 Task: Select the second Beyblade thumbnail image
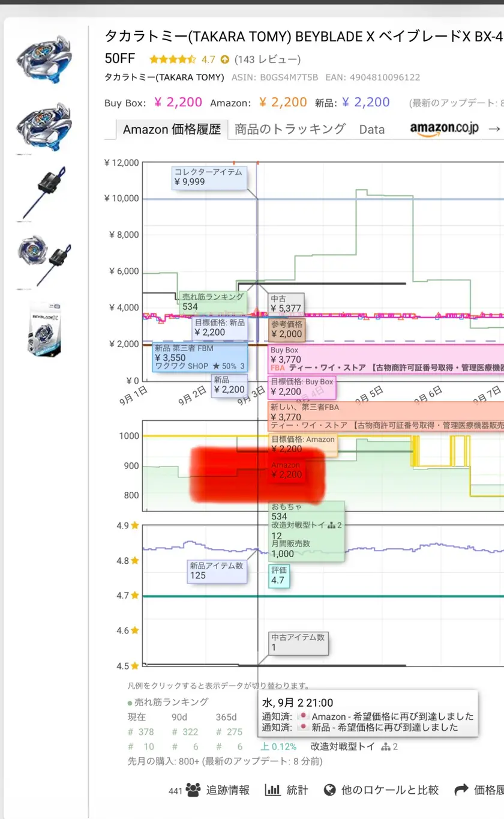(x=44, y=127)
